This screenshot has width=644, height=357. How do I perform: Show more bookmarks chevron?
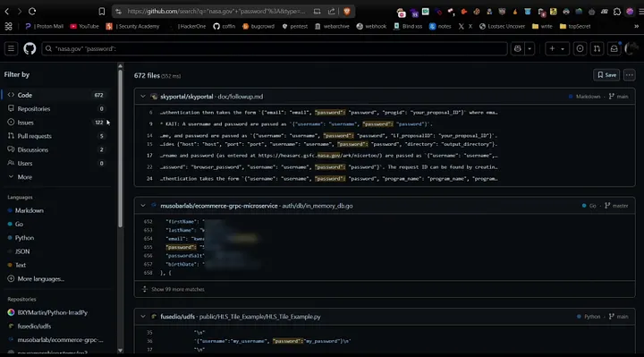[636, 26]
